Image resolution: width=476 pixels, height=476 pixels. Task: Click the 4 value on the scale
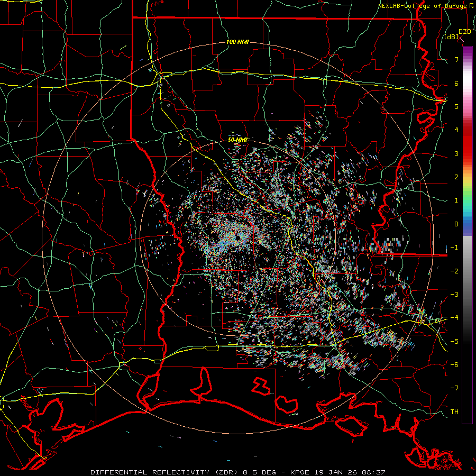[456, 130]
